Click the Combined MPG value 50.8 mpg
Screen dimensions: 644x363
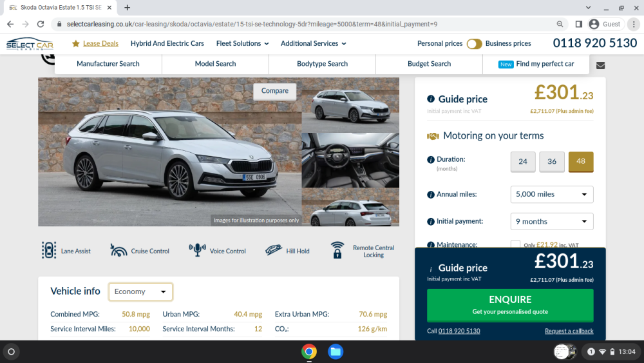click(x=135, y=315)
